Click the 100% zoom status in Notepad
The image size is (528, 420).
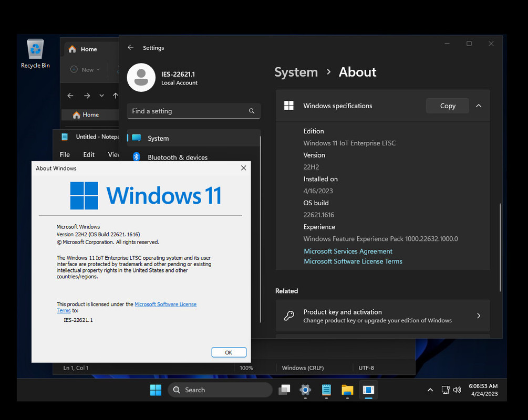[x=246, y=368]
